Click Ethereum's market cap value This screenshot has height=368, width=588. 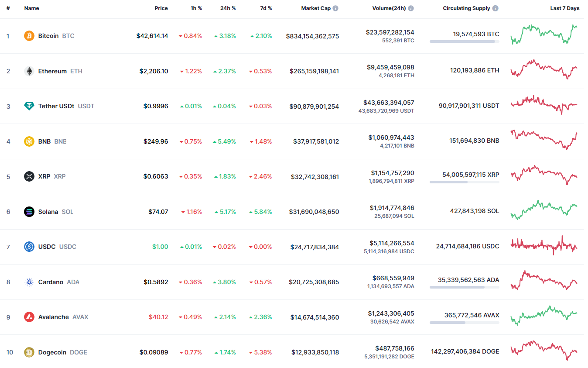point(314,71)
